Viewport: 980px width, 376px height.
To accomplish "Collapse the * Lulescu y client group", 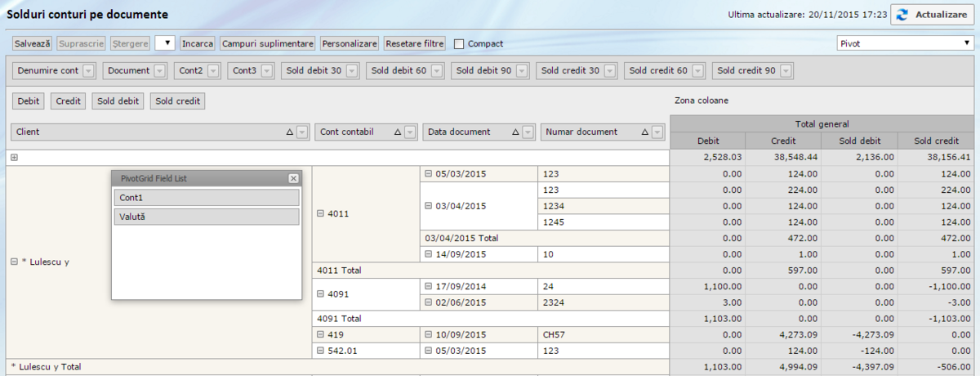I will [x=14, y=262].
